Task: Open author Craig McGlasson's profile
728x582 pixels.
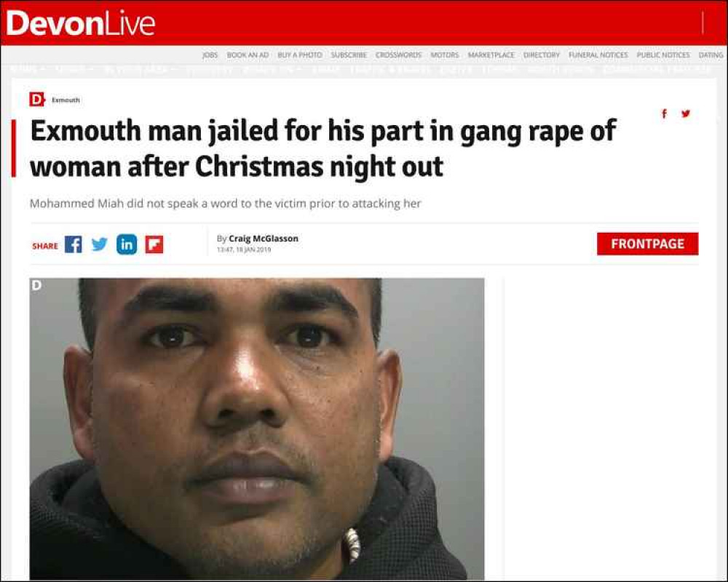Action: tap(264, 239)
